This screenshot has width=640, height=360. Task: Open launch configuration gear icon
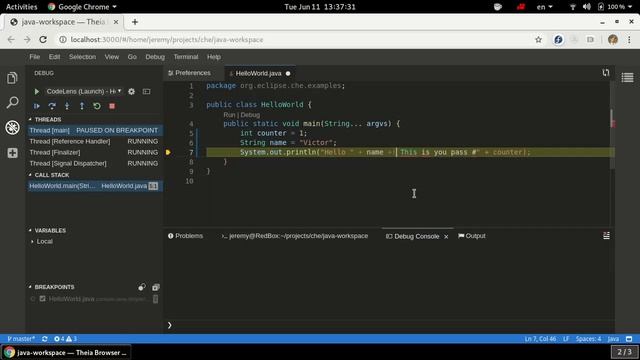(131, 91)
